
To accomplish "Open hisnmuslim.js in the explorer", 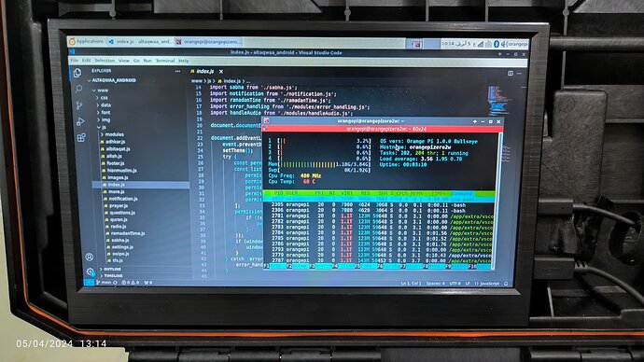I will pyautogui.click(x=120, y=171).
